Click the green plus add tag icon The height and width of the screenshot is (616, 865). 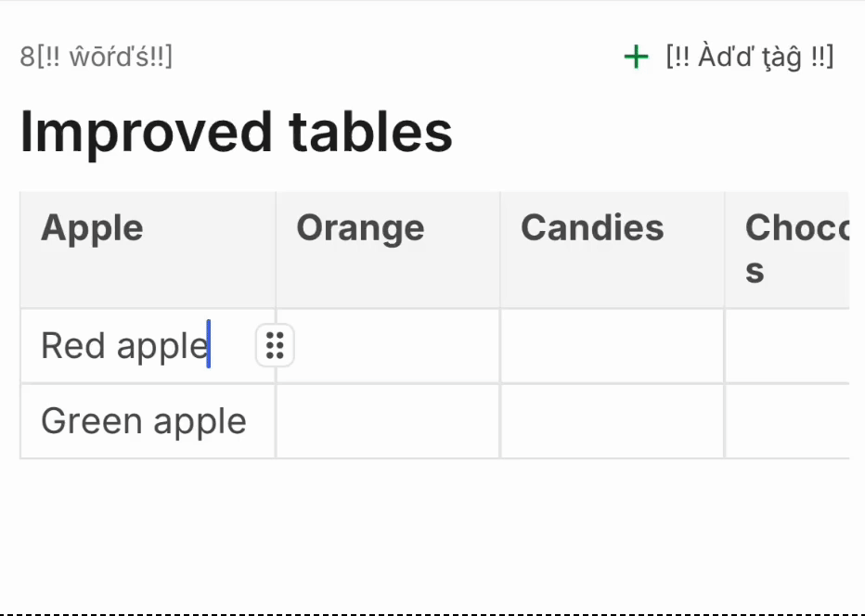636,58
